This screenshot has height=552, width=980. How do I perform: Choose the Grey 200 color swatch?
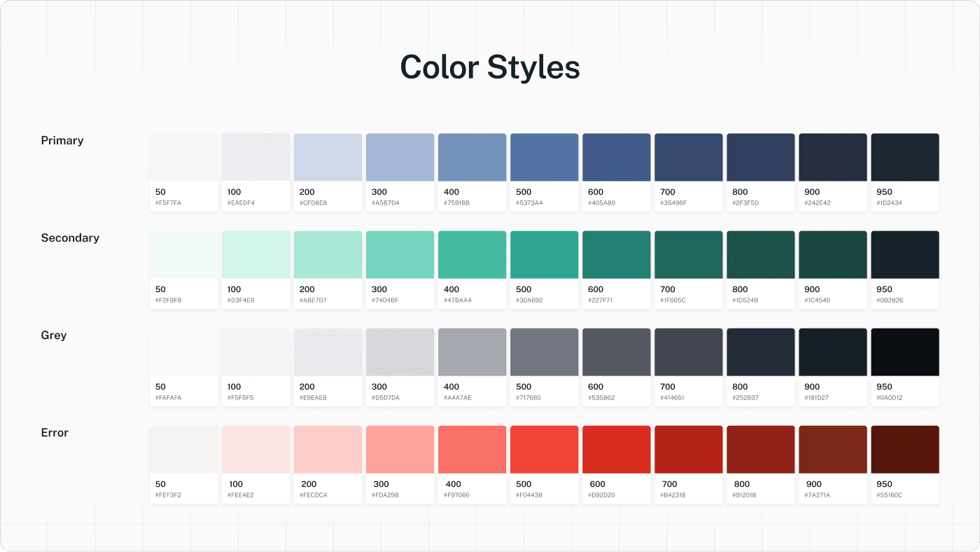[328, 352]
